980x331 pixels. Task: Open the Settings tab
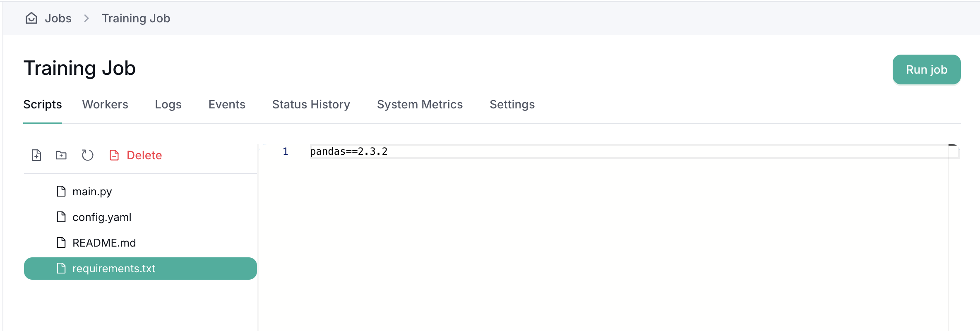[x=512, y=104]
